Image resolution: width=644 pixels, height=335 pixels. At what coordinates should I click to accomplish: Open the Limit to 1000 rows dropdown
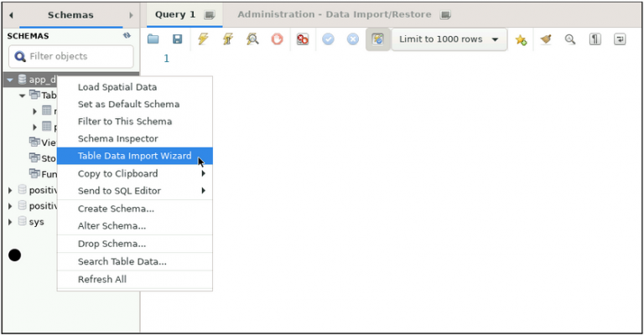449,39
